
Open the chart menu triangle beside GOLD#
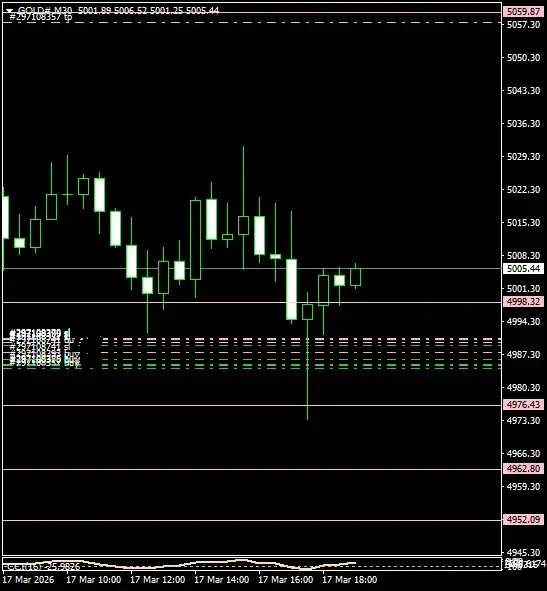click(9, 11)
